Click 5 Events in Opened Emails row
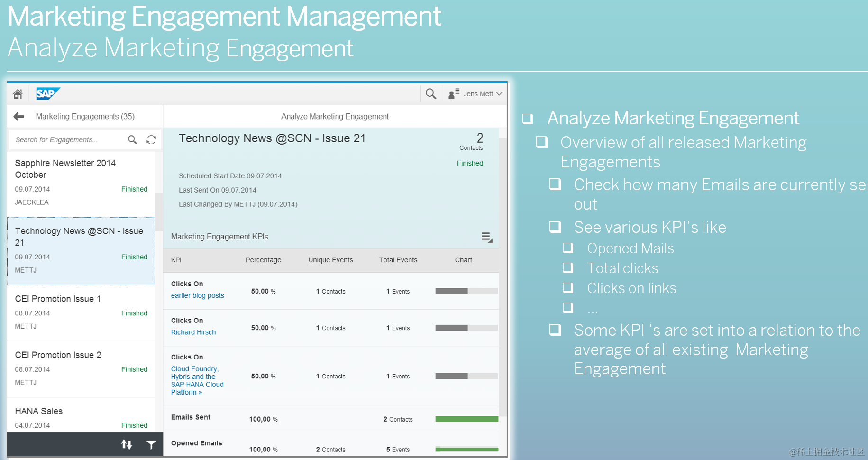 [x=399, y=450]
